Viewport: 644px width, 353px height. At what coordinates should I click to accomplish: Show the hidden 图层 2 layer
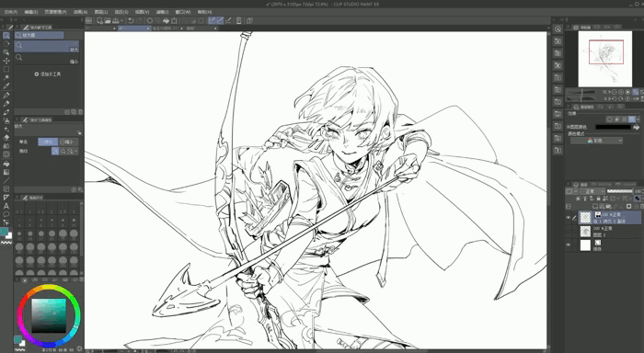coord(569,231)
